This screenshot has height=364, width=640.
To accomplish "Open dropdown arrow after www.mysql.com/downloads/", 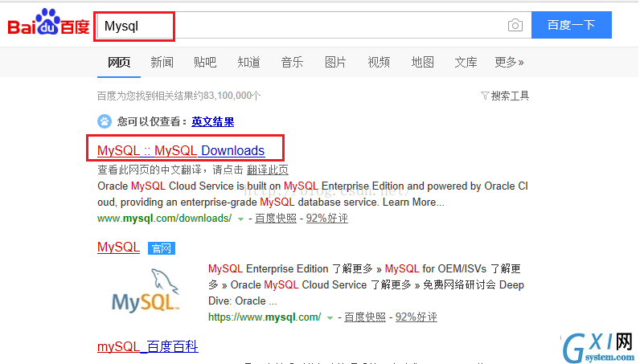I will click(x=241, y=219).
